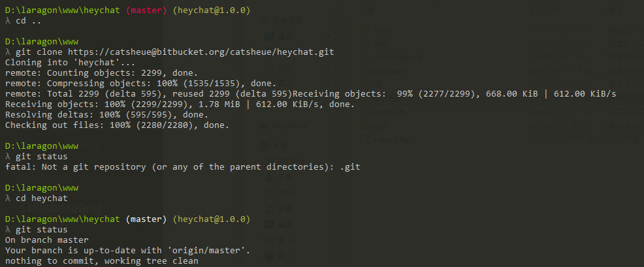This screenshot has width=644, height=267.
Task: Click the 'remote: Counting objects' line
Action: tap(101, 72)
